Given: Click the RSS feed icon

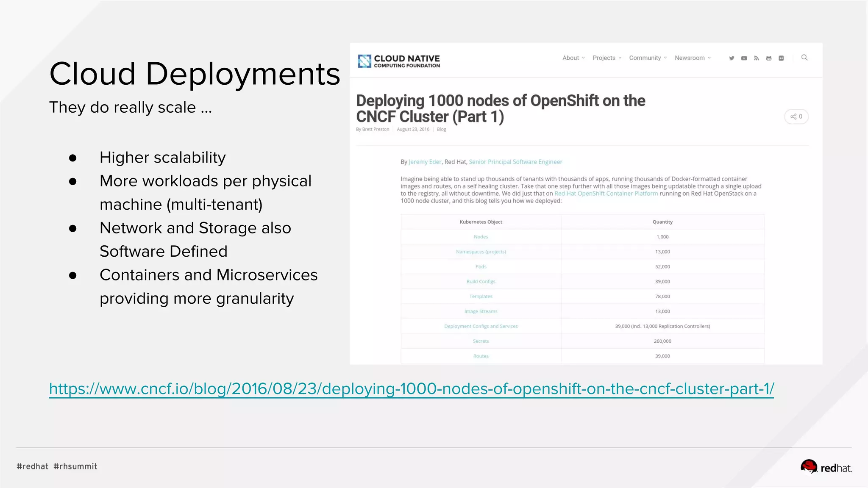Looking at the screenshot, I should point(756,58).
